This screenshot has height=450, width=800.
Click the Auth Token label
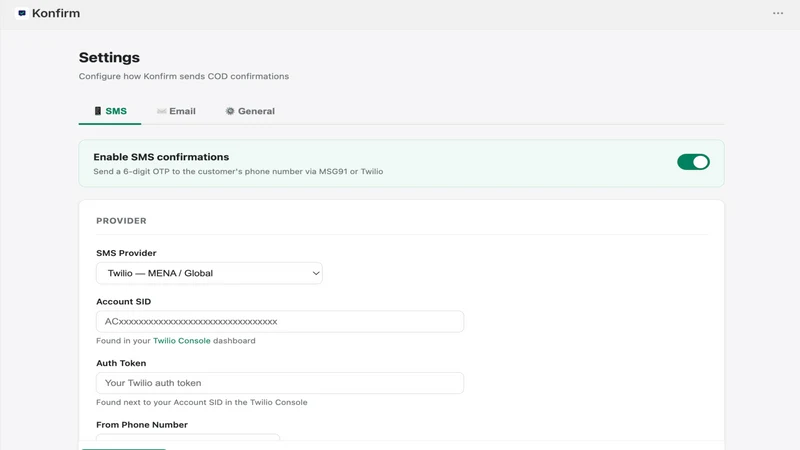click(x=121, y=363)
